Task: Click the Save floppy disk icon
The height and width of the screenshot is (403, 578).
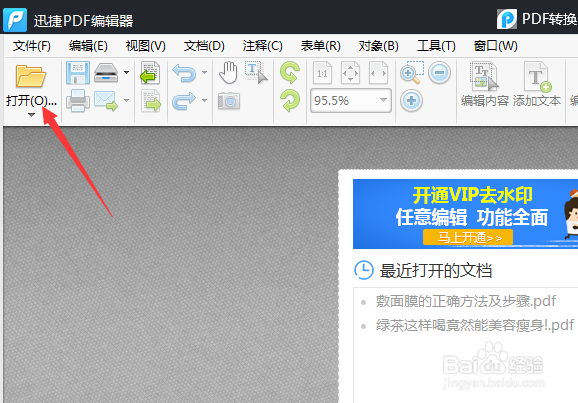Action: click(x=78, y=73)
